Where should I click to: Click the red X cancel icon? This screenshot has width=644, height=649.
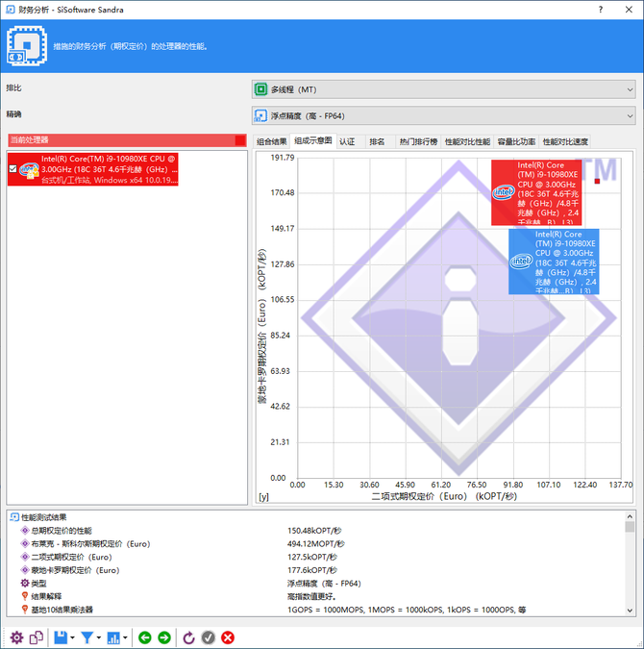point(228,637)
